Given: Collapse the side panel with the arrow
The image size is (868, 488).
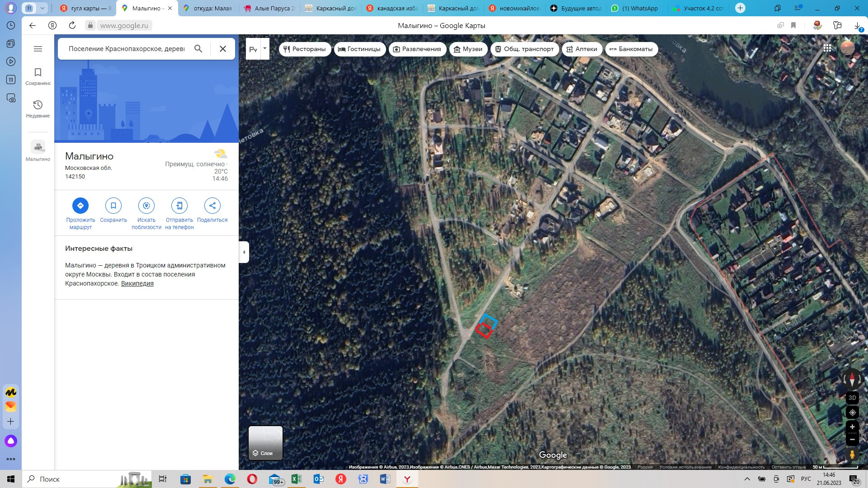Looking at the screenshot, I should click(x=244, y=252).
